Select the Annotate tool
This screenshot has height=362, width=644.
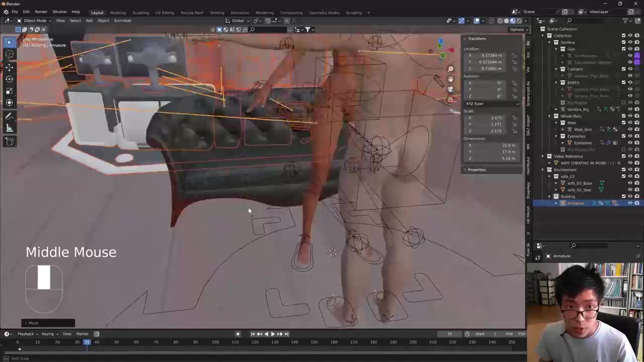[x=9, y=116]
